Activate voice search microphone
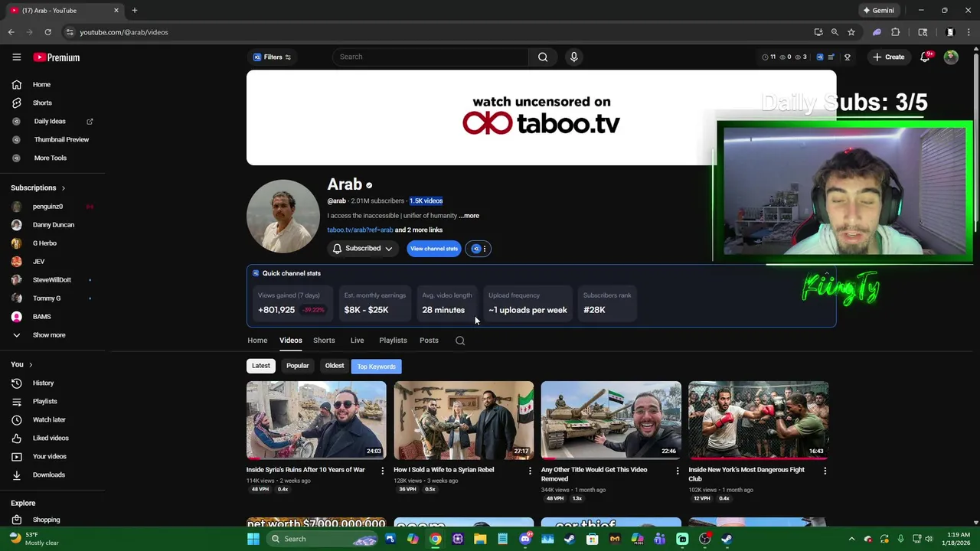Screen dimensions: 980x551 click(573, 57)
